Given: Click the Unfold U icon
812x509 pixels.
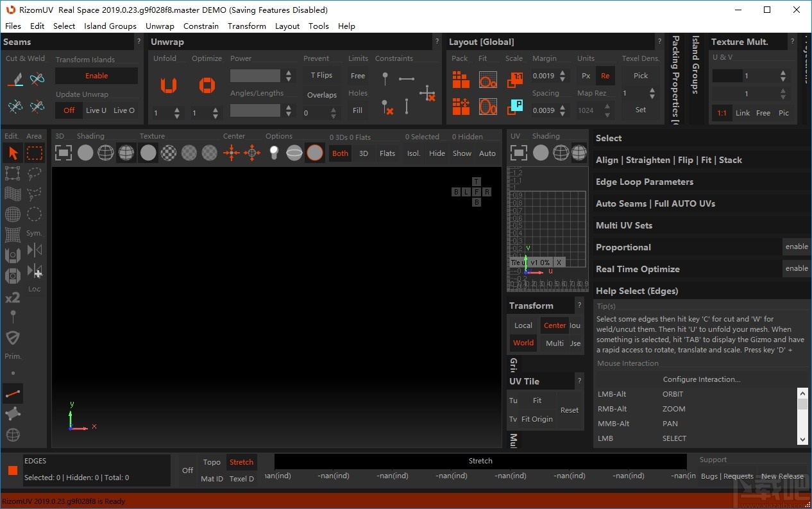Looking at the screenshot, I should [168, 85].
